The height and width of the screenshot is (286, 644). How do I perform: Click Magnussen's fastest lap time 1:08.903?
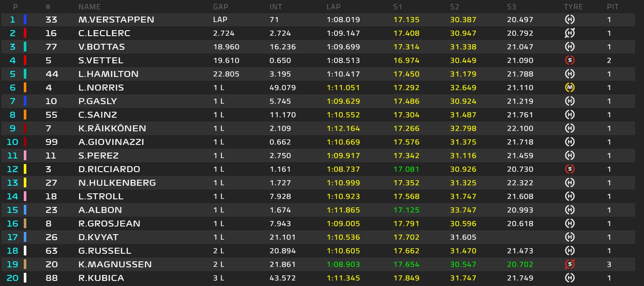pos(343,264)
